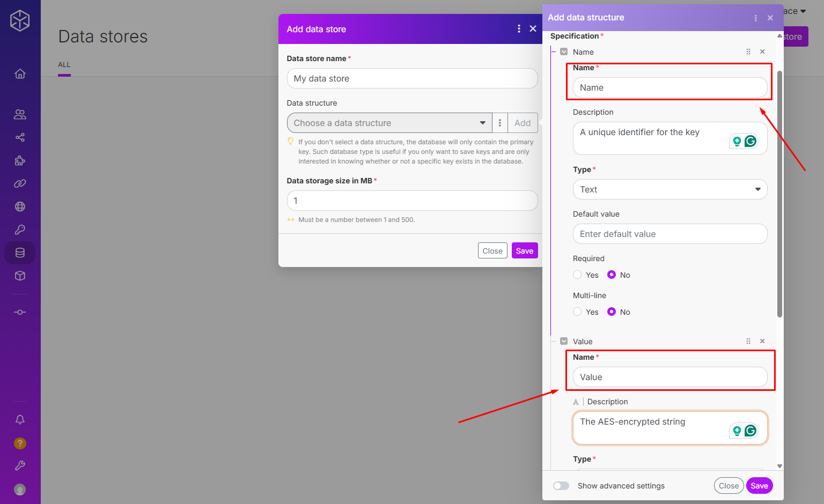Screen dimensions: 824x504
Task: Toggle Show advanced settings switch
Action: tap(561, 486)
